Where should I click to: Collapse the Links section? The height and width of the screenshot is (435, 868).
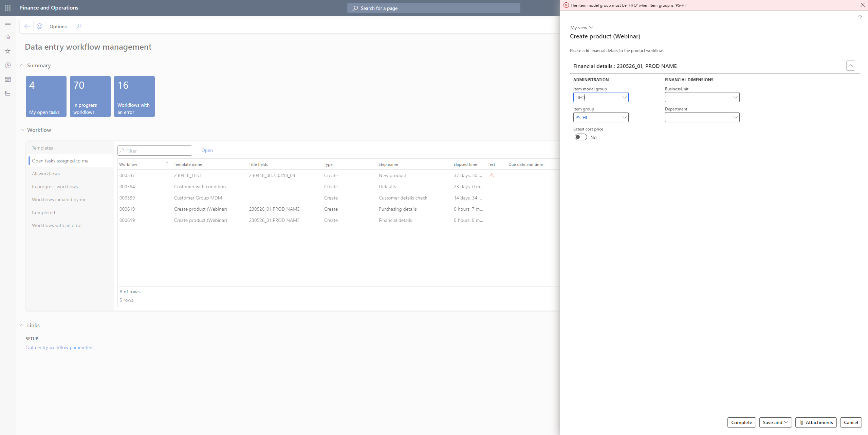pos(22,325)
